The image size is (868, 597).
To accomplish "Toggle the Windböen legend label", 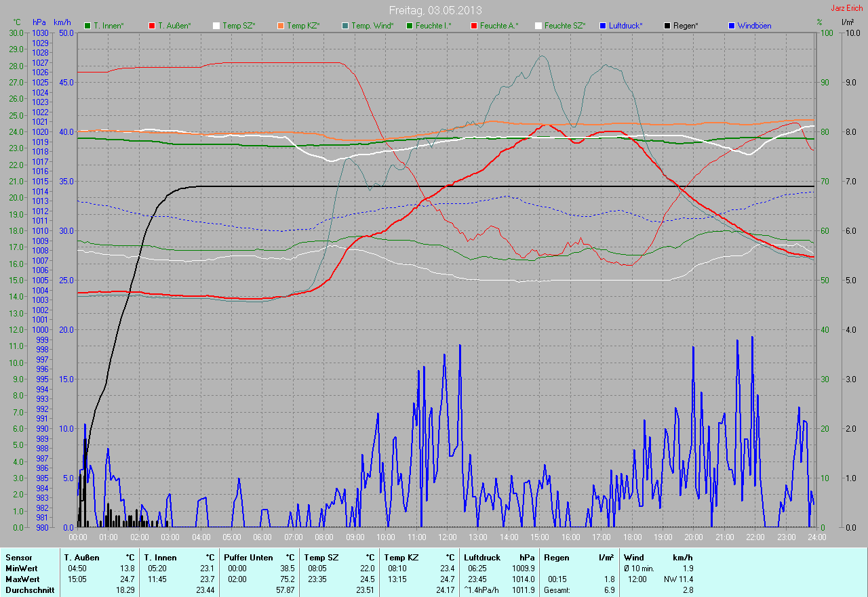I will [755, 26].
